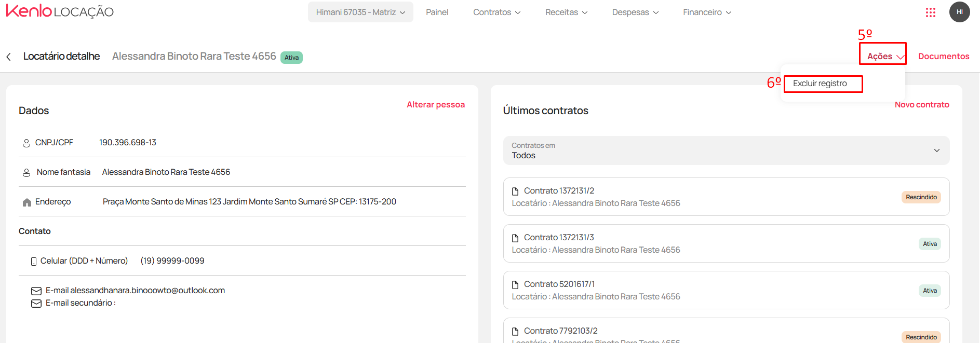
Task: Click the Ativa badge beside the locatário name
Action: click(291, 58)
